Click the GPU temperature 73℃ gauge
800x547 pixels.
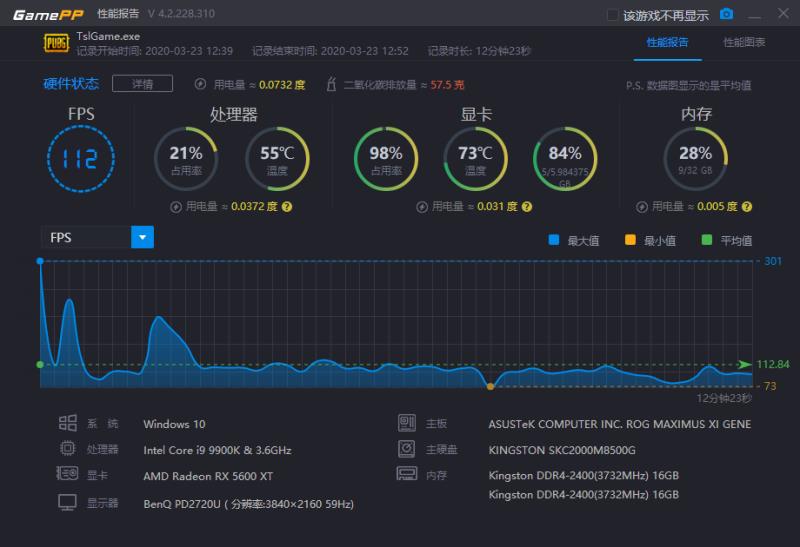[x=476, y=159]
